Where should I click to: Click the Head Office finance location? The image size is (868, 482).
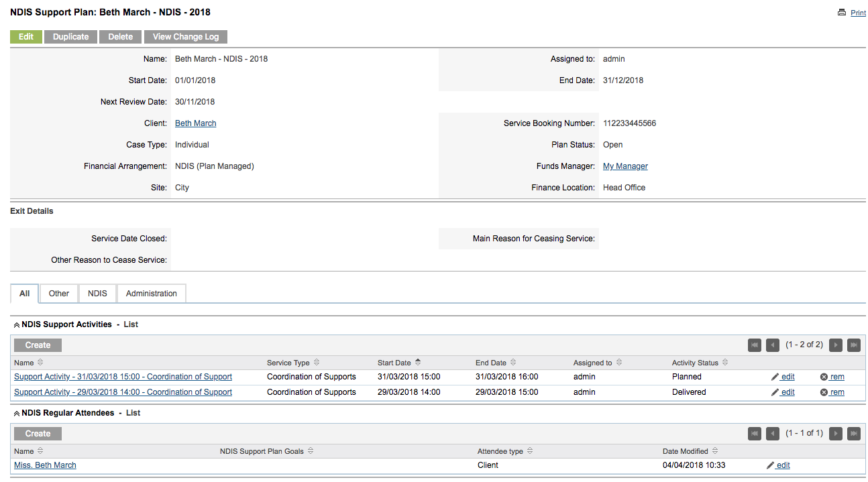pyautogui.click(x=624, y=188)
